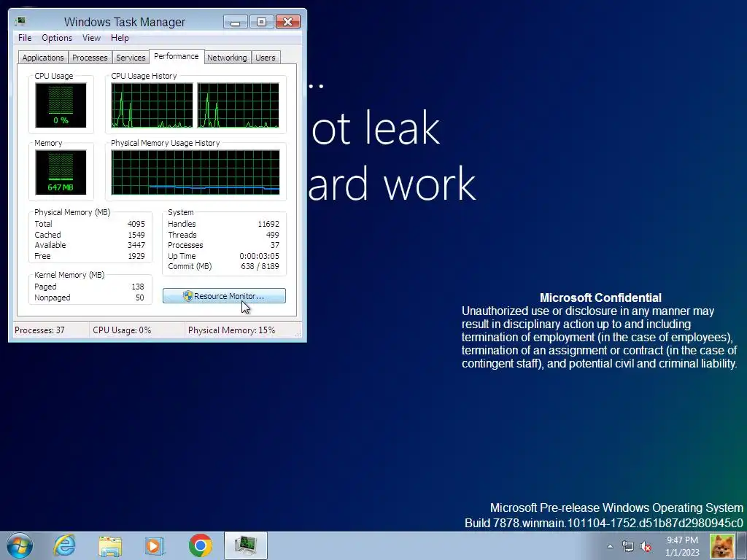747x560 pixels.
Task: Maximize the Task Manager window
Action: tap(261, 22)
